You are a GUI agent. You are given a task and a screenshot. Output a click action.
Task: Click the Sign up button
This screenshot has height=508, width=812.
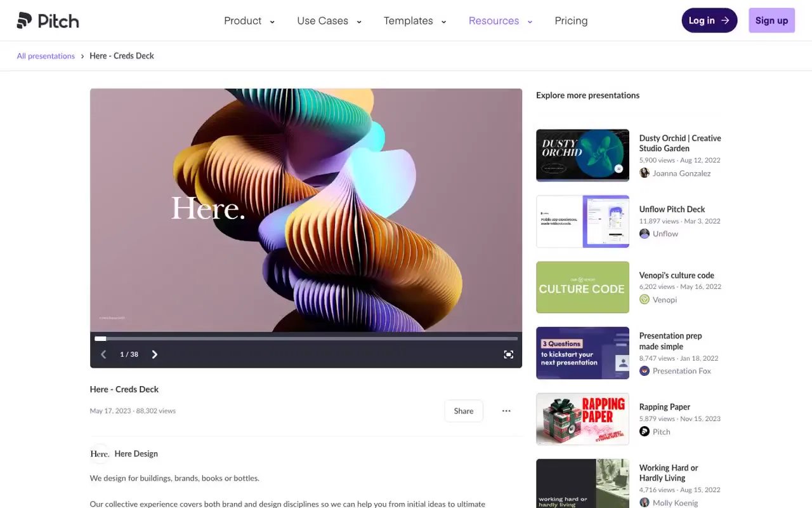tap(771, 20)
